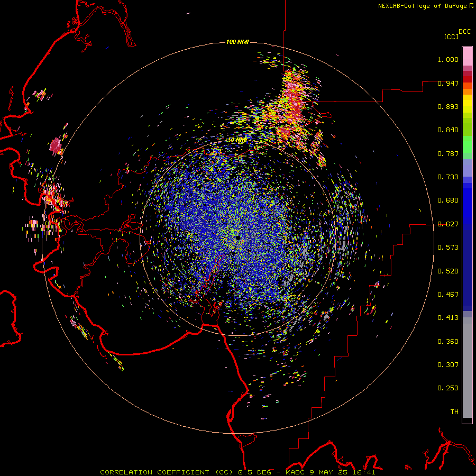Click the TH threshold label on the scale
Screen dimensions: 476x476
point(454,412)
